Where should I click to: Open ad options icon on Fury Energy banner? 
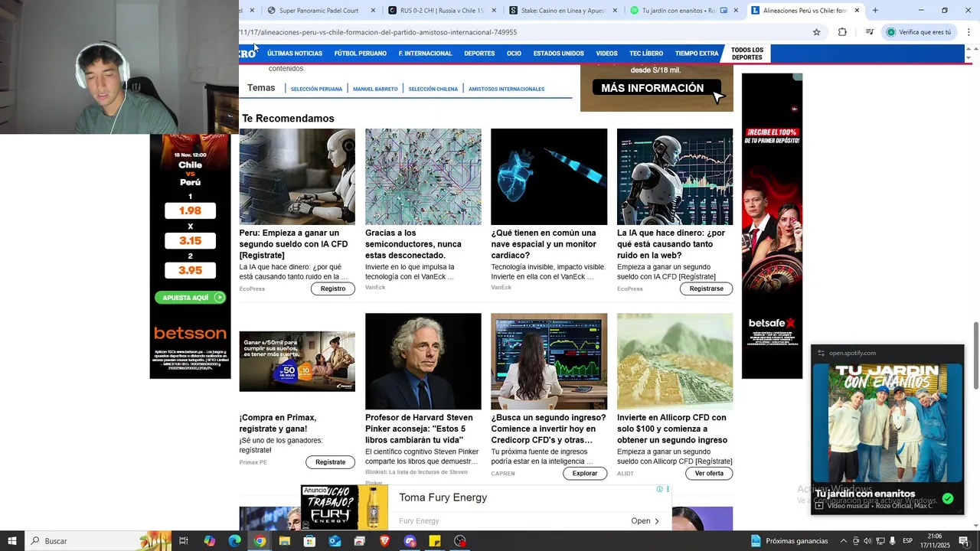668,489
